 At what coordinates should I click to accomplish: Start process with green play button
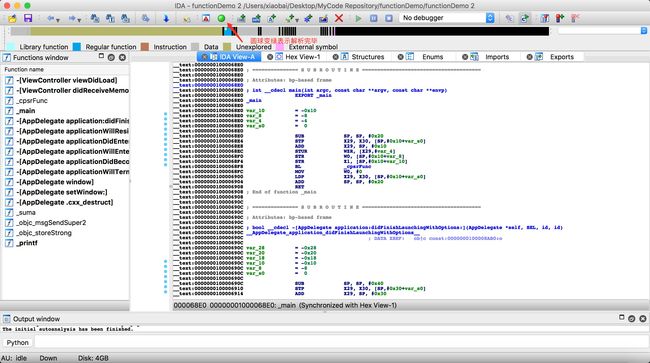(x=358, y=18)
